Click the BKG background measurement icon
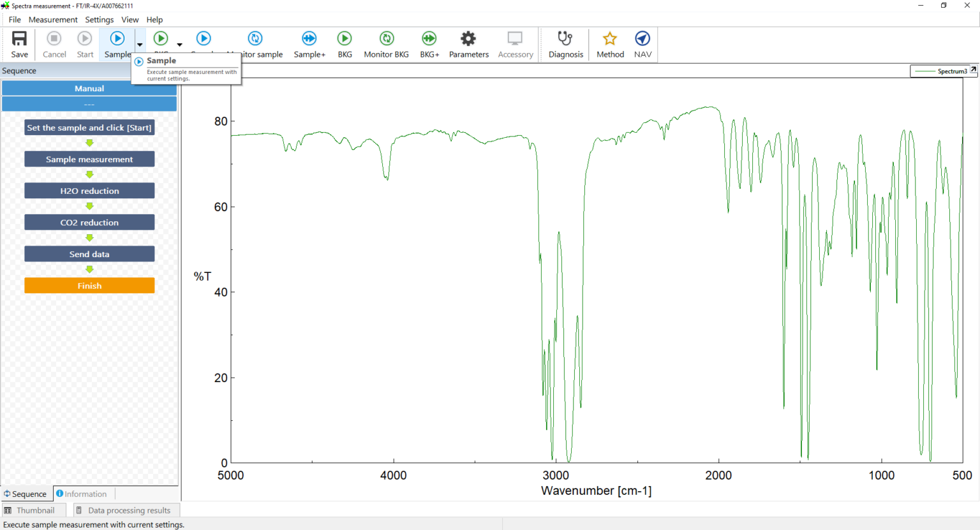980x530 pixels. click(345, 38)
